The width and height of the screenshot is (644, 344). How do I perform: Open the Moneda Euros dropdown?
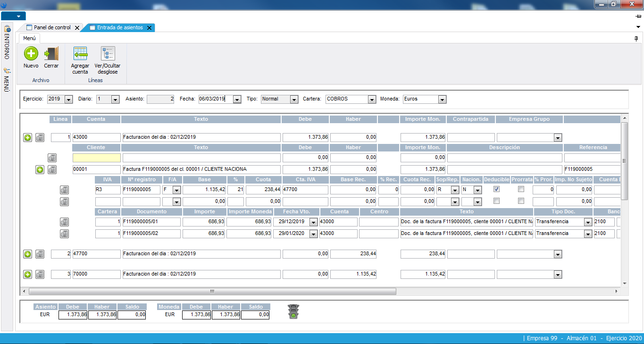click(x=442, y=100)
